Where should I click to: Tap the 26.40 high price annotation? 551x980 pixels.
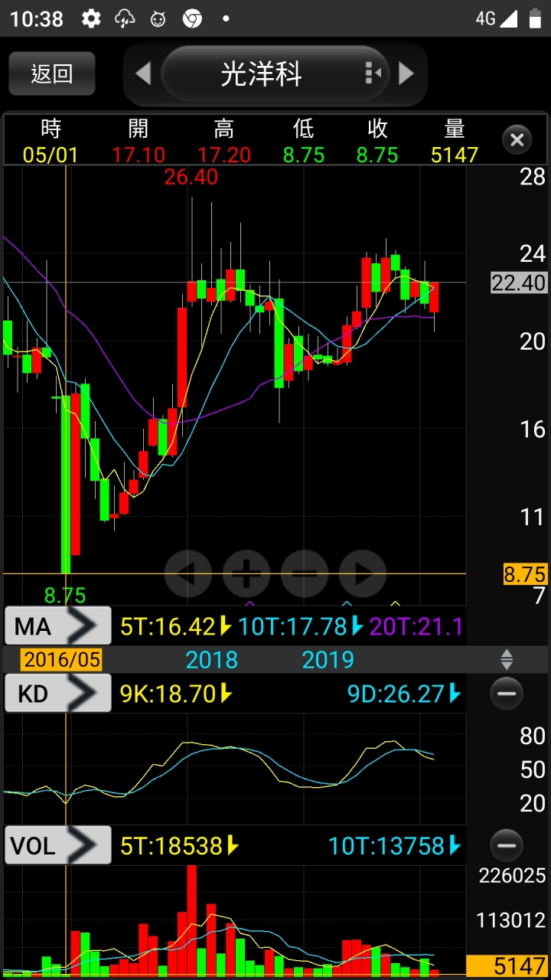click(191, 177)
